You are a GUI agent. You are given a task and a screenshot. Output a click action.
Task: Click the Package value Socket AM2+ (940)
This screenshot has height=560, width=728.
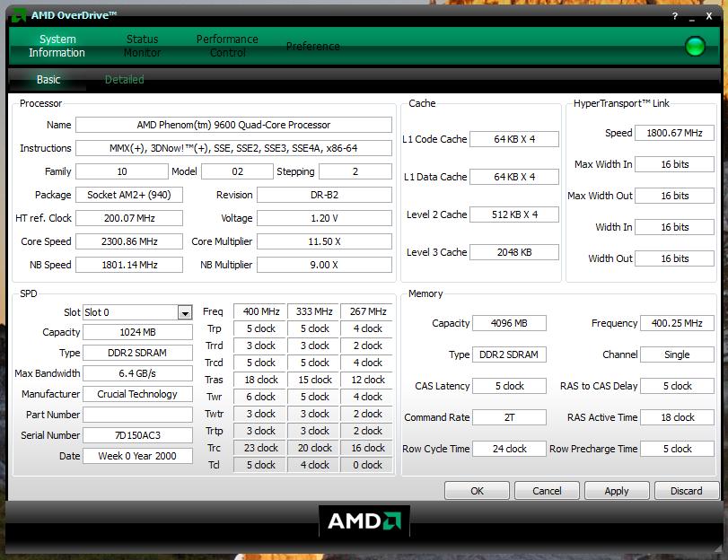pyautogui.click(x=129, y=195)
